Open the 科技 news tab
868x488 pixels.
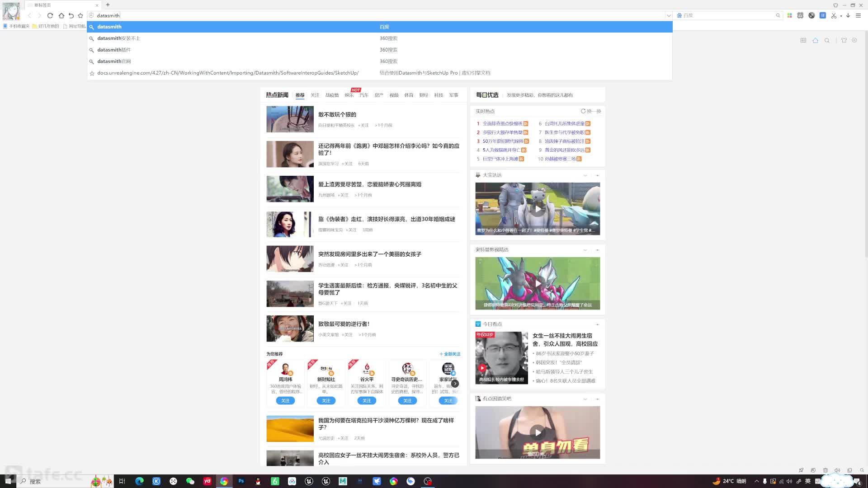pos(439,95)
